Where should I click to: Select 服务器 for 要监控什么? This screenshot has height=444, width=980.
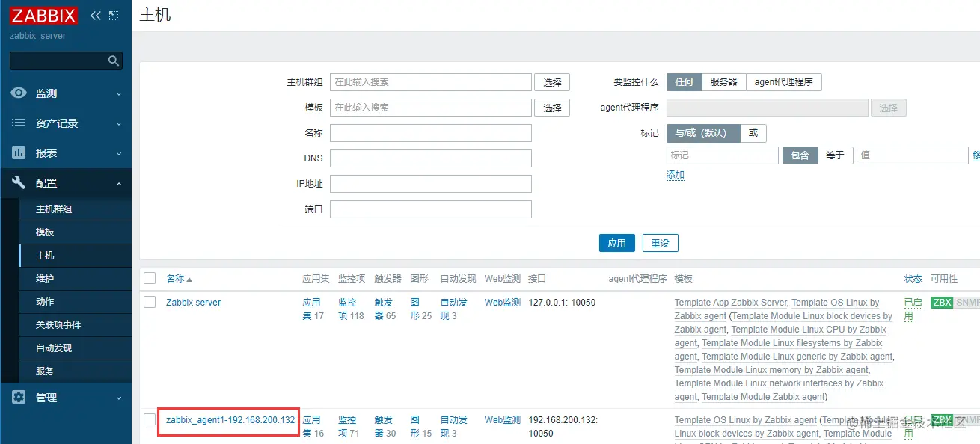point(724,82)
